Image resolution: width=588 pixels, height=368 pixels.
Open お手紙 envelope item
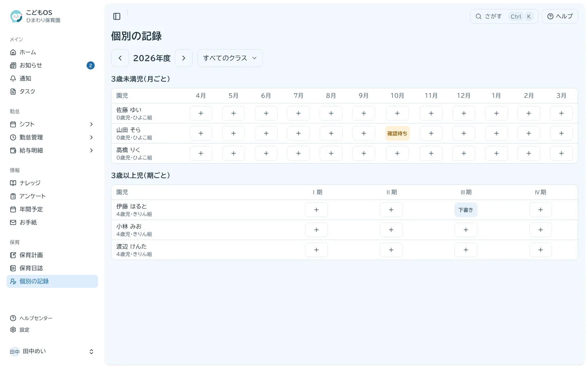[52, 222]
